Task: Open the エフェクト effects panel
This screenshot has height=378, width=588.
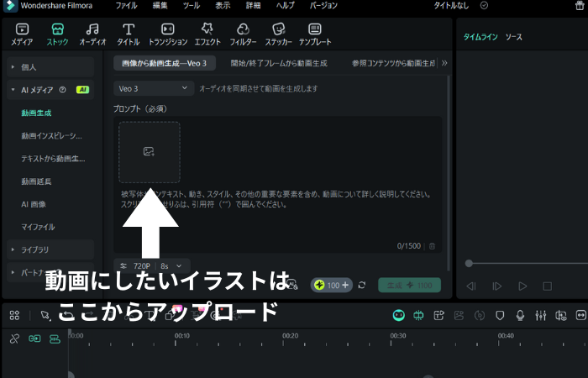Action: (207, 34)
